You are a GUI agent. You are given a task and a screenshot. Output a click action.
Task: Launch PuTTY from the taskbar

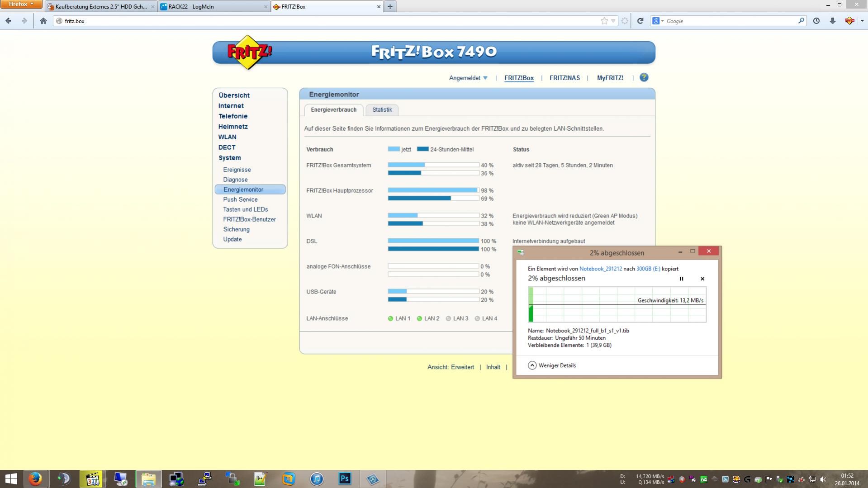tap(204, 479)
